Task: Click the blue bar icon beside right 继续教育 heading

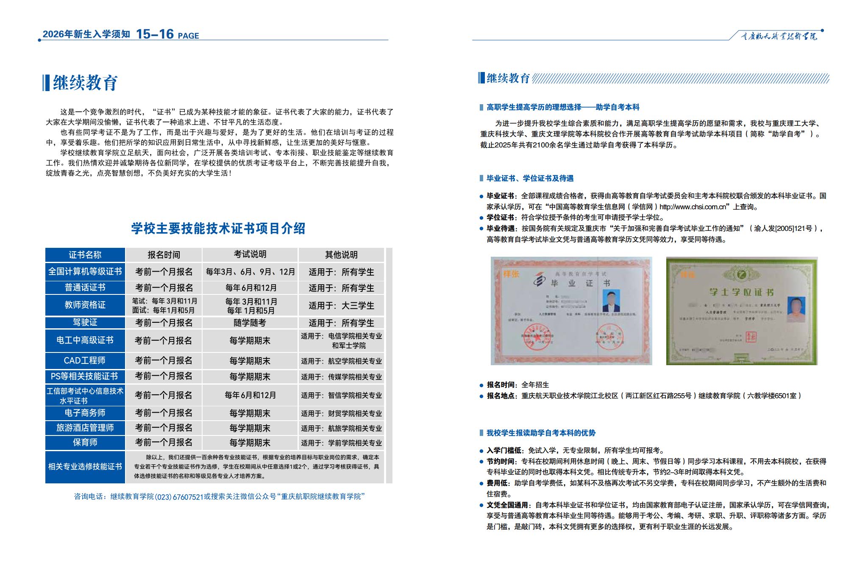Action: pyautogui.click(x=481, y=78)
